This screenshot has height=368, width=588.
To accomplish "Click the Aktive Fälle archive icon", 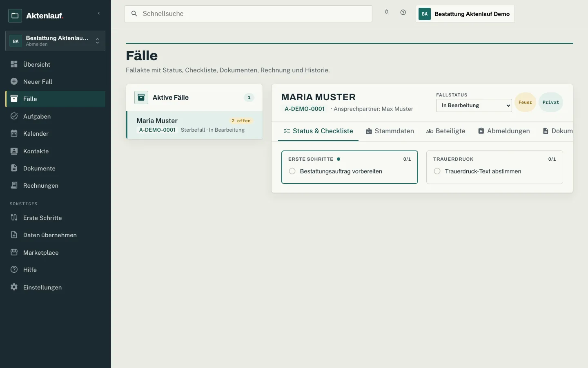I will 141,97.
